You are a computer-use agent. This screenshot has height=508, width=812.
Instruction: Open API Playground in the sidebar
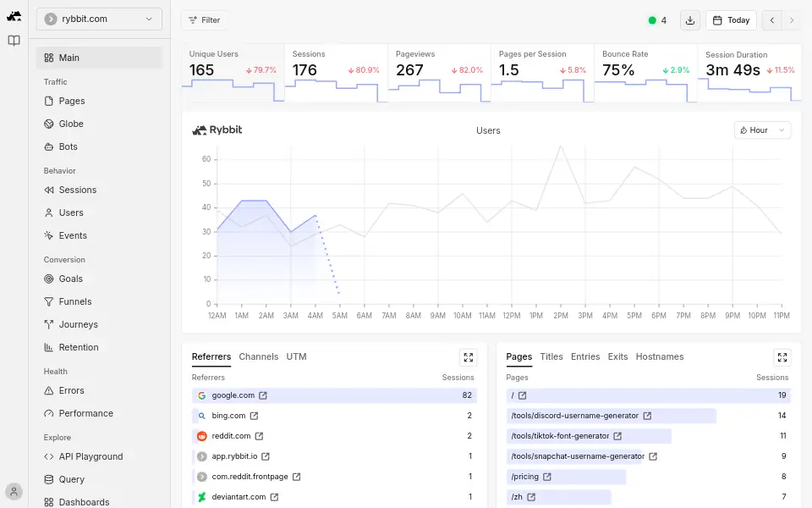coord(99,456)
